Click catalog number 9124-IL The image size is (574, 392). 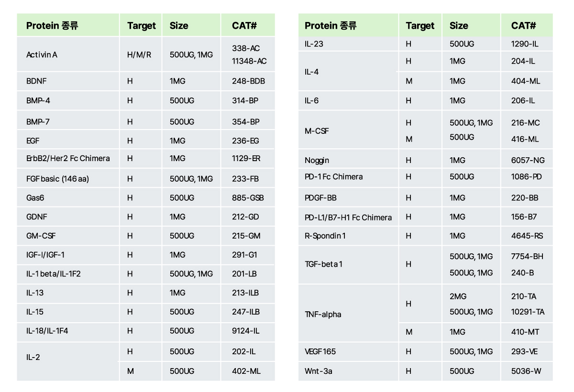point(246,331)
